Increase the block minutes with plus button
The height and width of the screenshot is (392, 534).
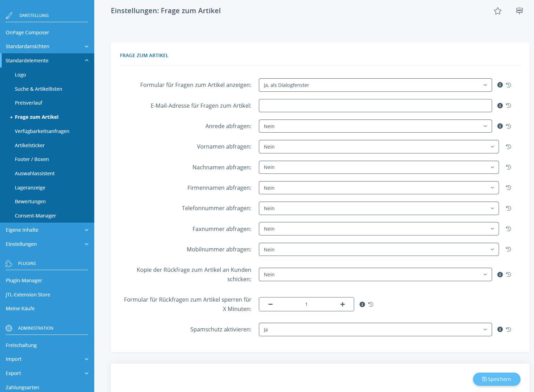click(342, 304)
